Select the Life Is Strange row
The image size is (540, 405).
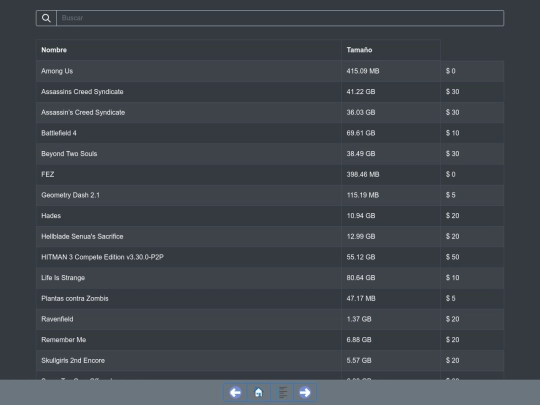click(x=270, y=278)
